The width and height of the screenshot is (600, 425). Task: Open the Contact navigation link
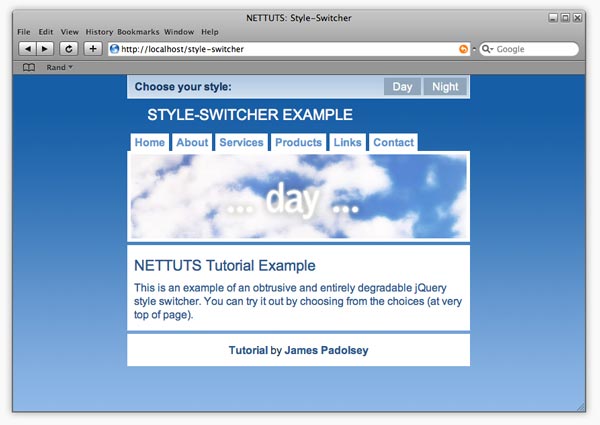(x=393, y=143)
